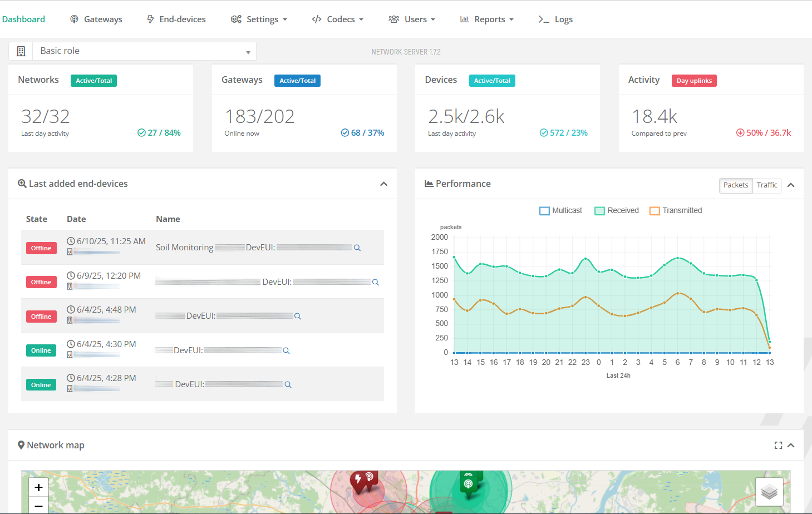Viewport: 812px width, 514px height.
Task: Zoom out on the network map
Action: (x=38, y=506)
